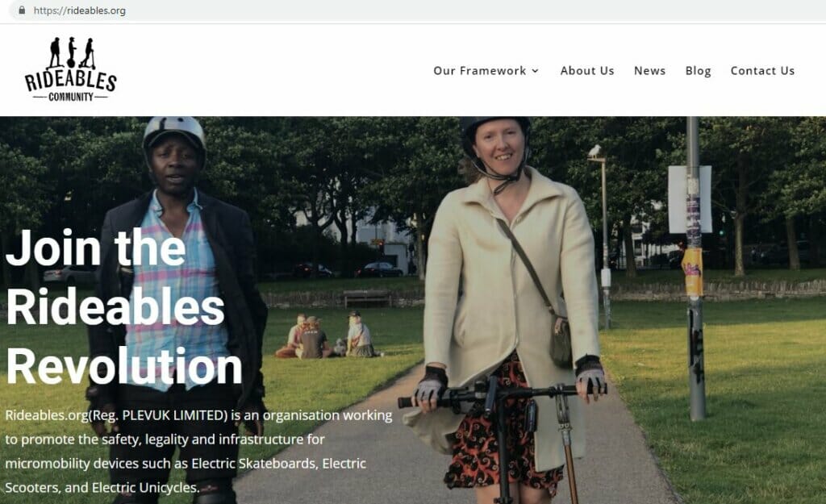Click the padlock icon in the address bar

(22, 10)
